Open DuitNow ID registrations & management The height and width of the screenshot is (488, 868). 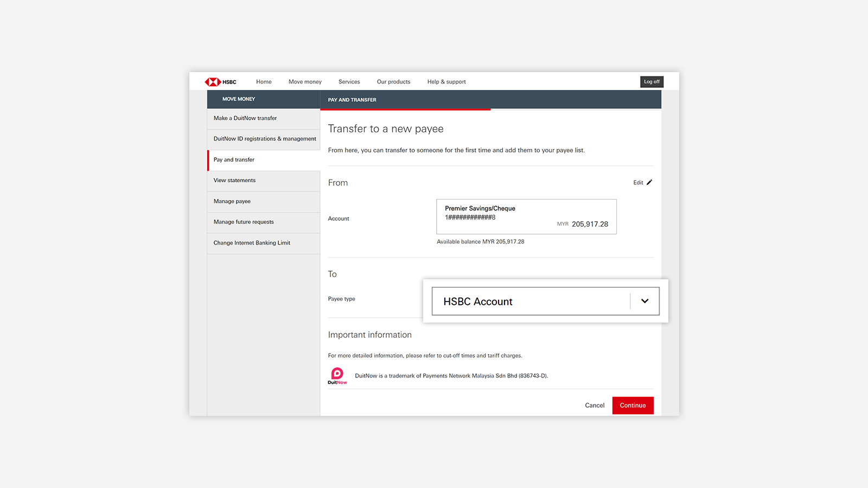point(264,139)
